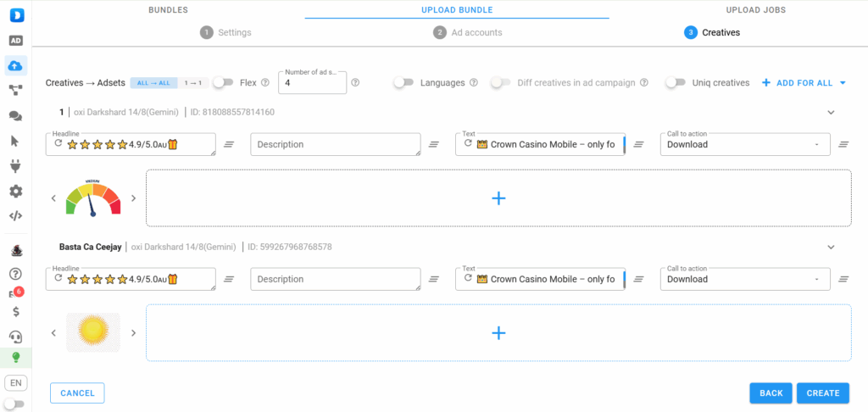The image size is (868, 412).
Task: Click lines icon beside first Headline field
Action: click(229, 144)
